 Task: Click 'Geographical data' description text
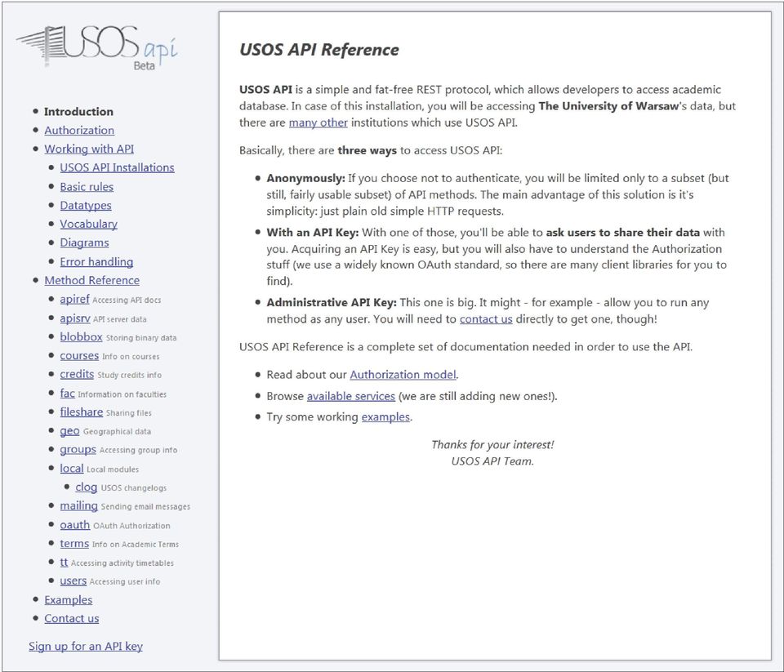pos(117,431)
